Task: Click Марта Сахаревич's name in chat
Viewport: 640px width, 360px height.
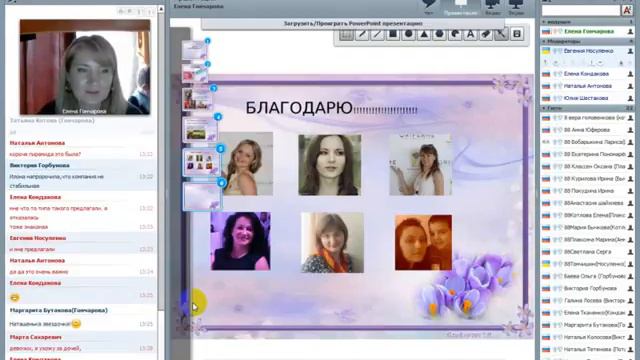Action: tap(36, 338)
